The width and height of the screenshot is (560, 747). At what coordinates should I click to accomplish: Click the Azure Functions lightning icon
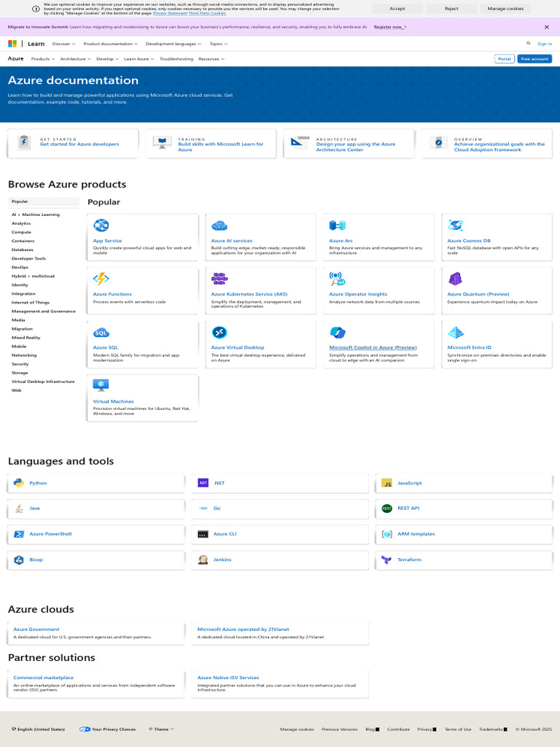pyautogui.click(x=101, y=279)
